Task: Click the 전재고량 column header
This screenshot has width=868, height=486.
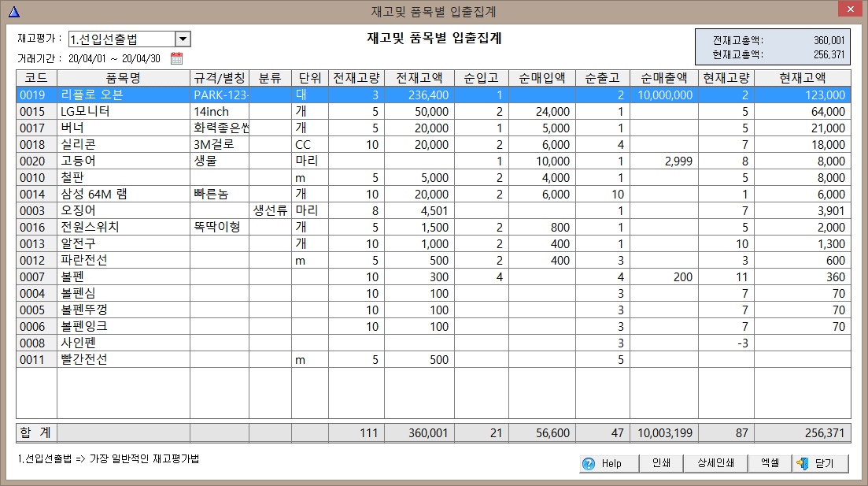Action: 356,78
